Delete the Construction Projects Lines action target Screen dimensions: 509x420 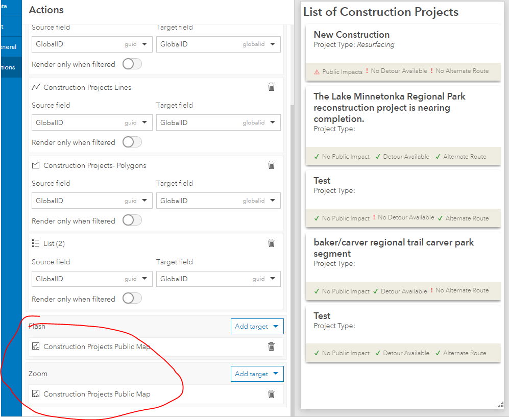[271, 87]
